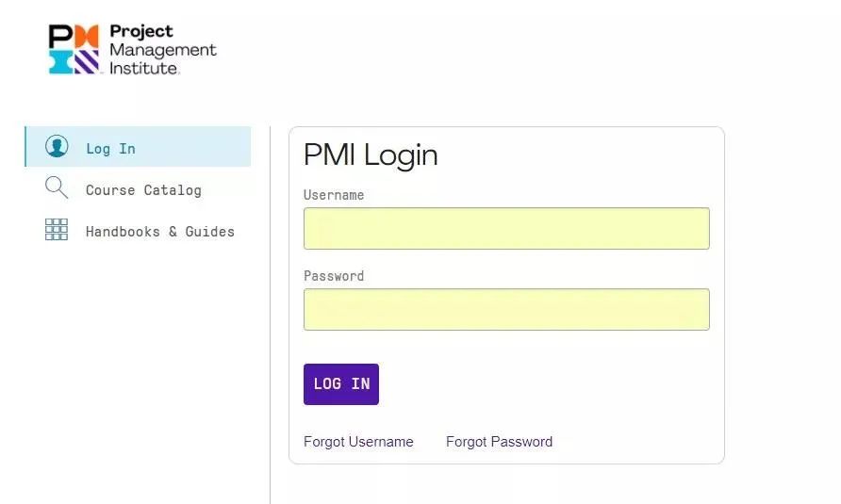Screen dimensions: 841x504
Task: Select the Log In sidebar label
Action: point(110,149)
